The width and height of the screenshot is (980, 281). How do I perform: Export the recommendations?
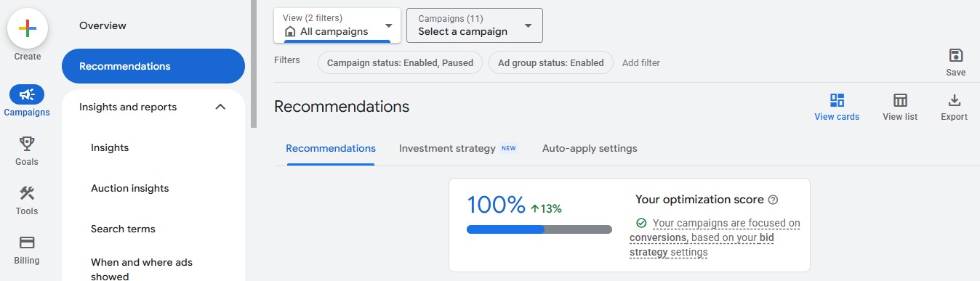tap(955, 107)
